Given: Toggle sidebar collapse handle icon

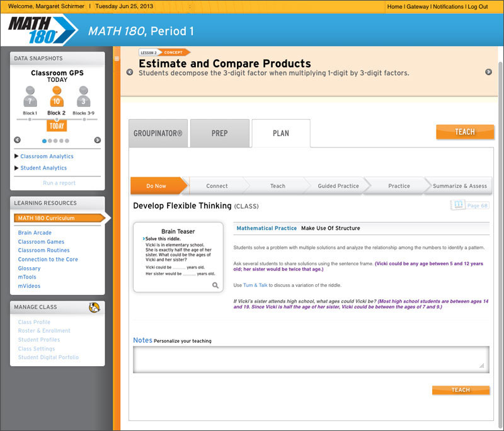Looking at the screenshot, I should [x=117, y=59].
